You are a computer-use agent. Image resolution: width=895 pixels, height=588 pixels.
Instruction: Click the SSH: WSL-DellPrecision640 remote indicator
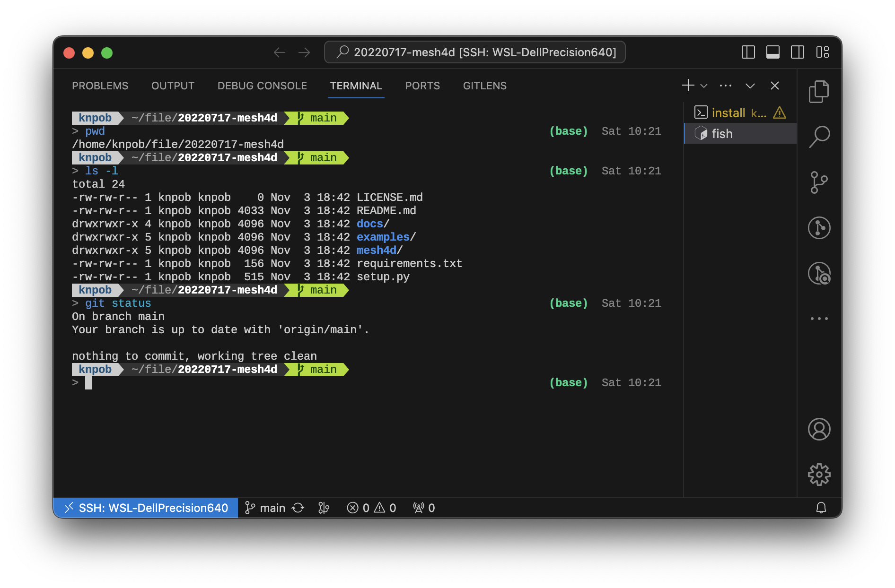click(146, 508)
